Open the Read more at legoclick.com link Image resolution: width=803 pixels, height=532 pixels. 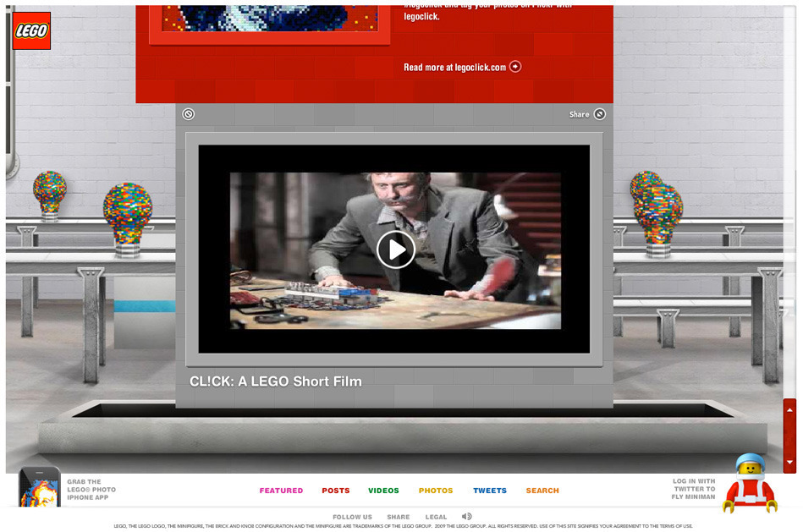click(x=454, y=67)
